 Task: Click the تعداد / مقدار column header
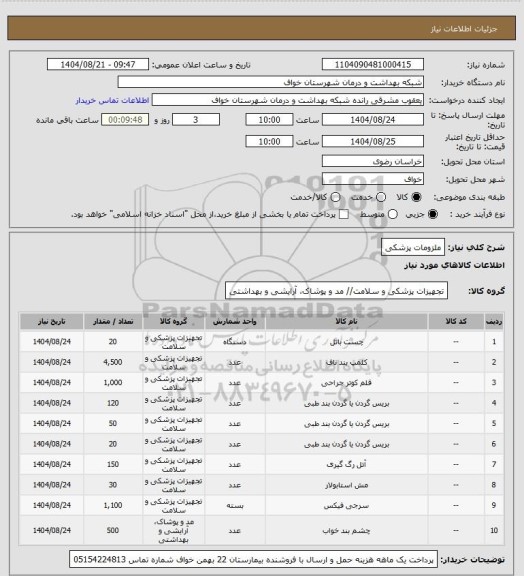(113, 321)
